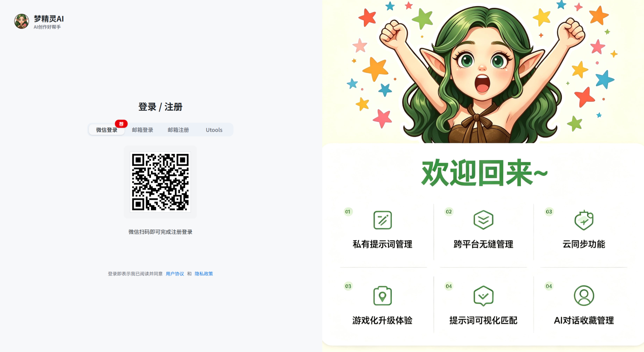The height and width of the screenshot is (352, 644).
Task: Click the 04 badge beside AI对话收藏管理
Action: coord(549,286)
